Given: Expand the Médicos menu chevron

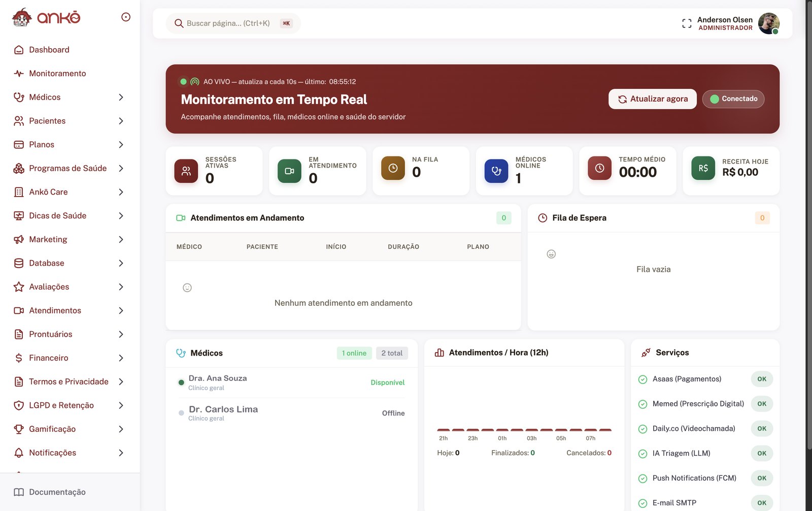Looking at the screenshot, I should 121,97.
